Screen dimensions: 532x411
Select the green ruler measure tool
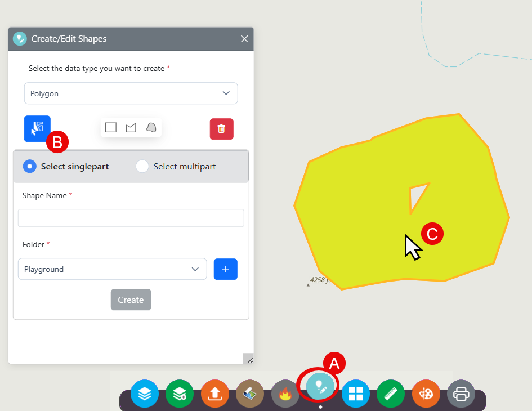point(391,394)
